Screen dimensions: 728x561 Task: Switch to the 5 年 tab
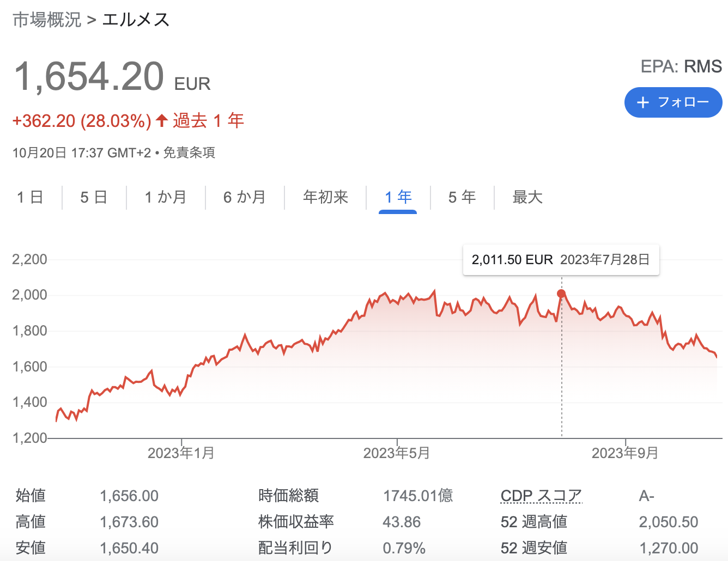462,197
